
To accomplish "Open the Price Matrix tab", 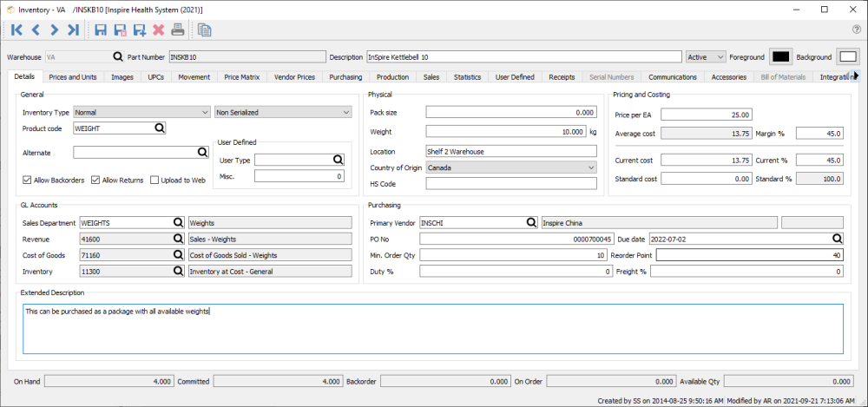I will pyautogui.click(x=242, y=77).
